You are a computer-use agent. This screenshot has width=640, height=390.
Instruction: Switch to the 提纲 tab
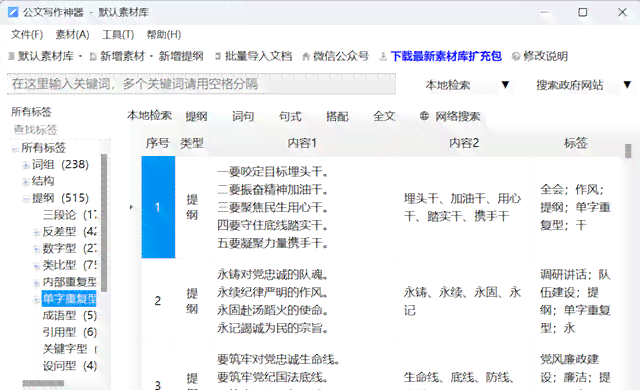(196, 116)
